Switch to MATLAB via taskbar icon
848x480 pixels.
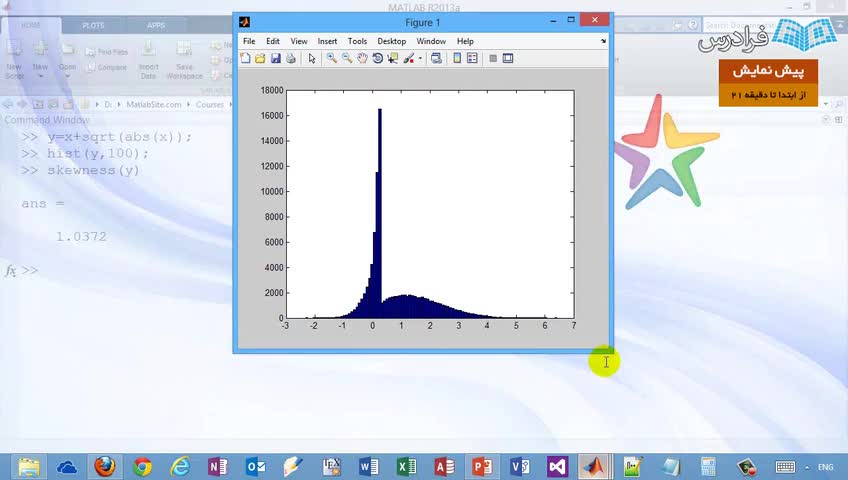click(x=595, y=467)
